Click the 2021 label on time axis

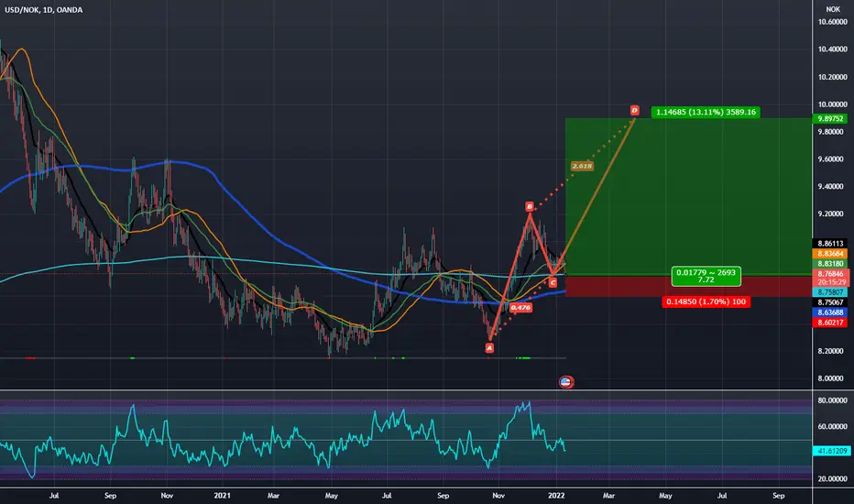pos(223,495)
